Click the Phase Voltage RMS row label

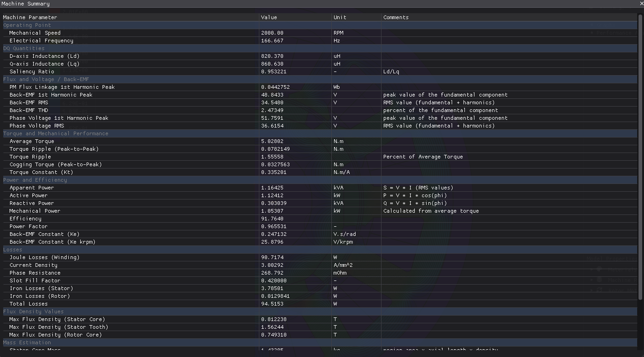pyautogui.click(x=36, y=126)
